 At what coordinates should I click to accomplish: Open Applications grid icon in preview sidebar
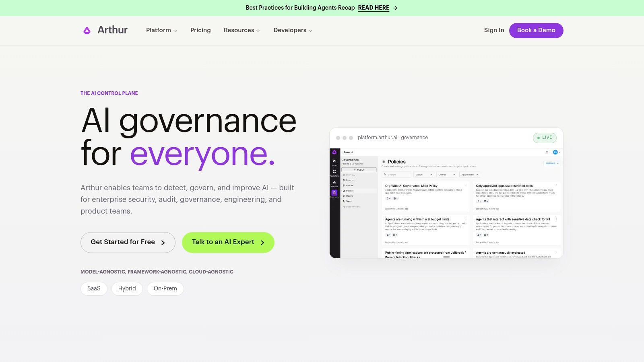pyautogui.click(x=334, y=173)
